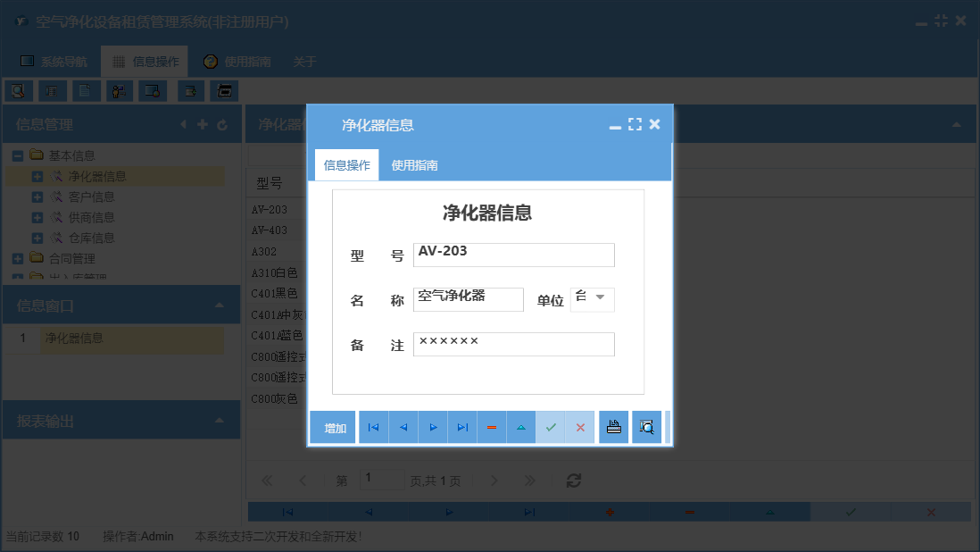Image resolution: width=980 pixels, height=552 pixels.
Task: Open the 系统导航 menu
Action: click(55, 61)
